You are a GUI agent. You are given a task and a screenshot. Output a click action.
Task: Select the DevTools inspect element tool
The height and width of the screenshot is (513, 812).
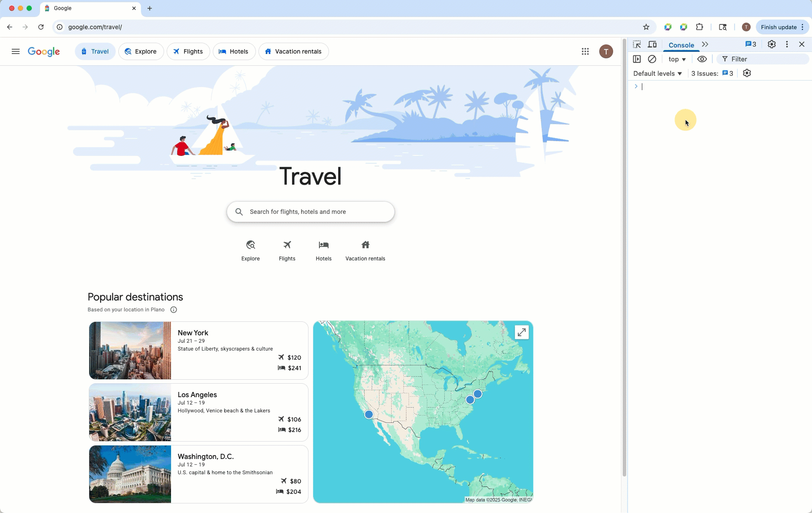(637, 44)
